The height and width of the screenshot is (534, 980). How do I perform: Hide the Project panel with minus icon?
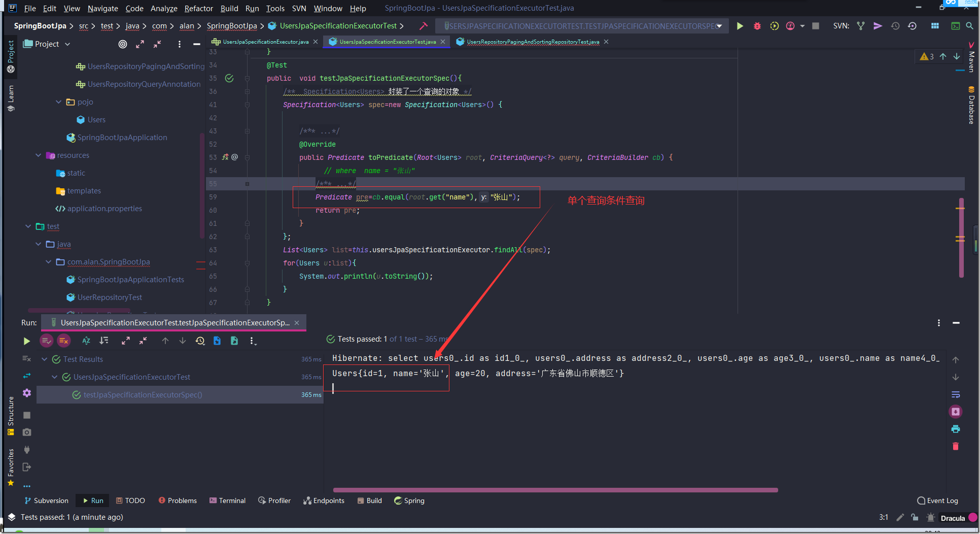pyautogui.click(x=197, y=44)
